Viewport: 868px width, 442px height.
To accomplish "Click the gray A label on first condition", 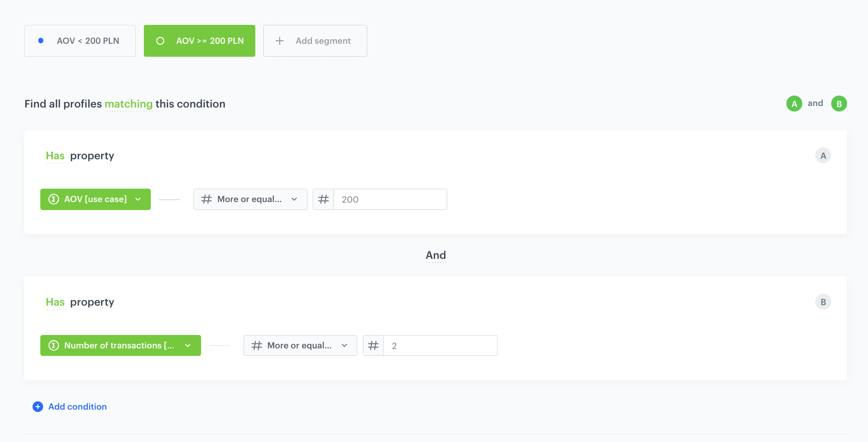I will pyautogui.click(x=823, y=156).
